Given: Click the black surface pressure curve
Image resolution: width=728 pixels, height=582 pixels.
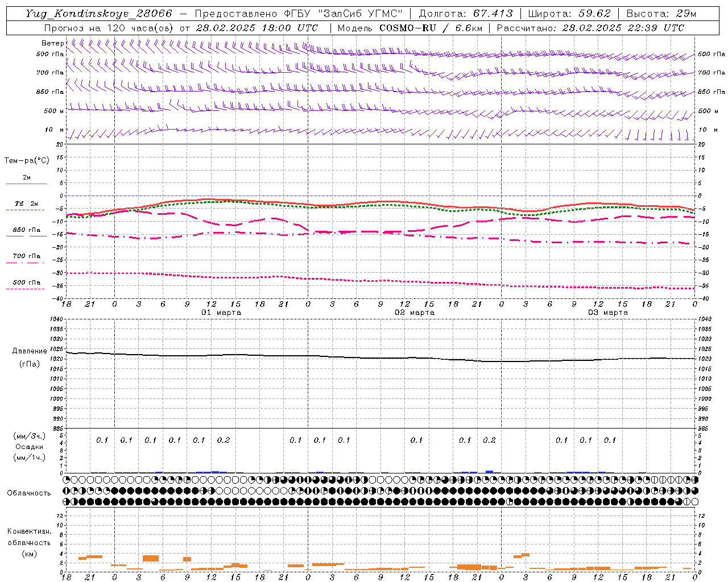Looking at the screenshot, I should (x=381, y=357).
